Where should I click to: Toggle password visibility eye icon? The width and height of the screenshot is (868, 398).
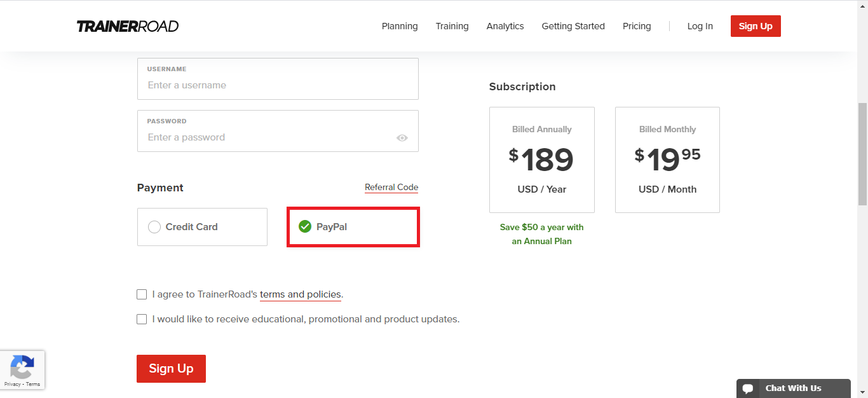point(402,138)
